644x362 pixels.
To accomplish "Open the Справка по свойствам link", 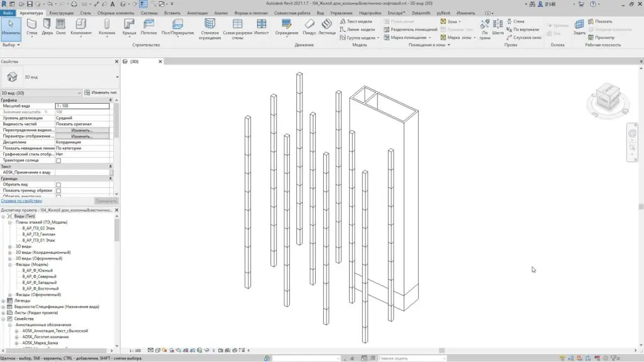I will click(21, 200).
